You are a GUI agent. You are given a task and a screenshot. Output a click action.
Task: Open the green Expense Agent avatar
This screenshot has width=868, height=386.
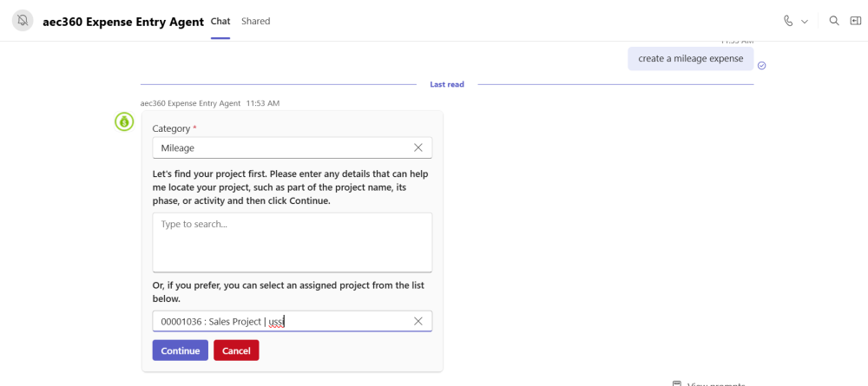coord(124,121)
